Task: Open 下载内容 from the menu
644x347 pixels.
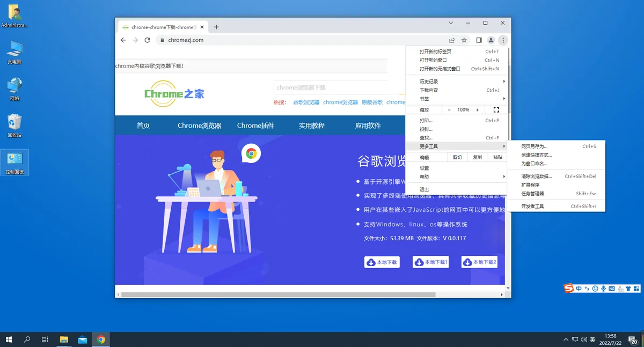Action: point(457,90)
